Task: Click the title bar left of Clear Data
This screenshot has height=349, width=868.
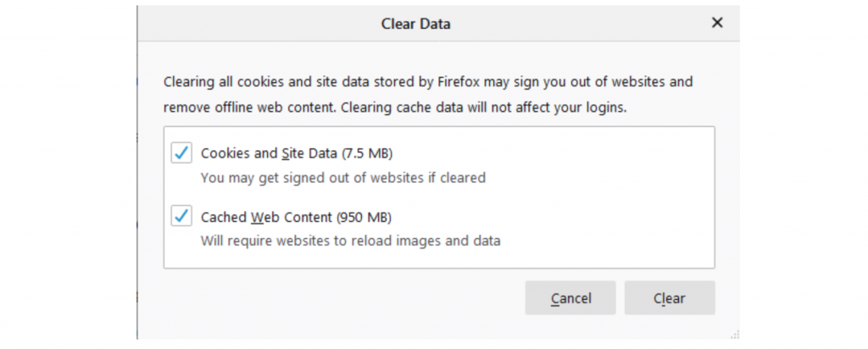Action: coord(254,25)
